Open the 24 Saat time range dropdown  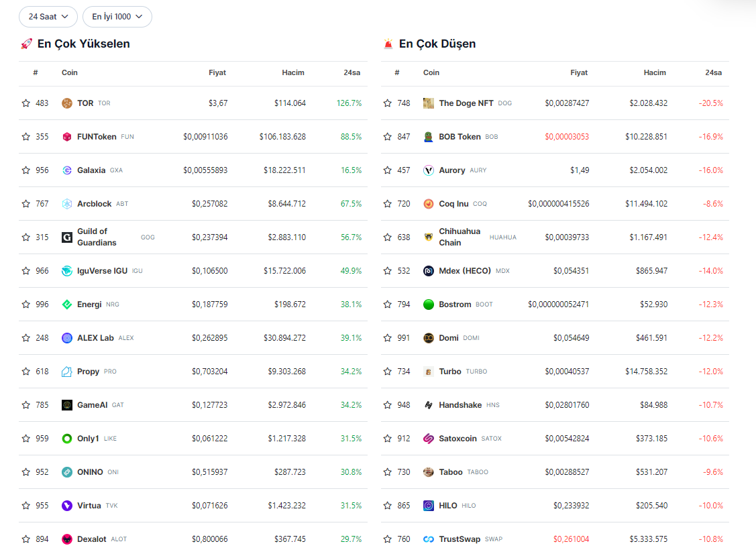(48, 17)
